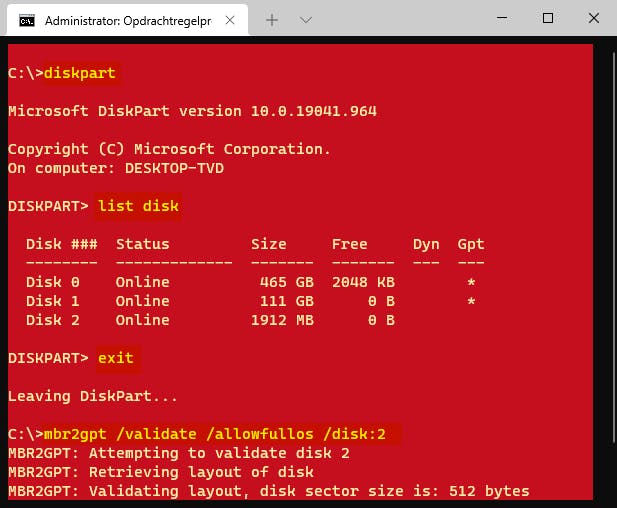Click 'MBR2GPT: Retrieving layout of disk' line
This screenshot has width=617, height=508.
(x=161, y=472)
